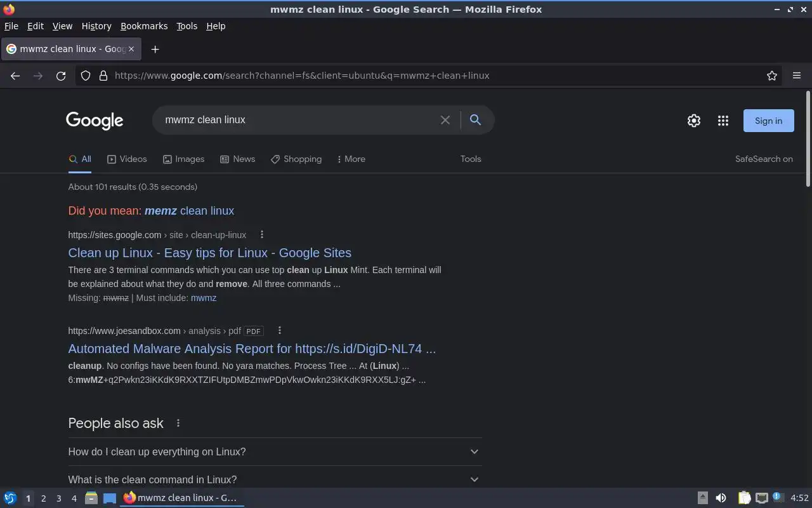View site security padlock info
Viewport: 812px width, 508px height.
pyautogui.click(x=103, y=76)
